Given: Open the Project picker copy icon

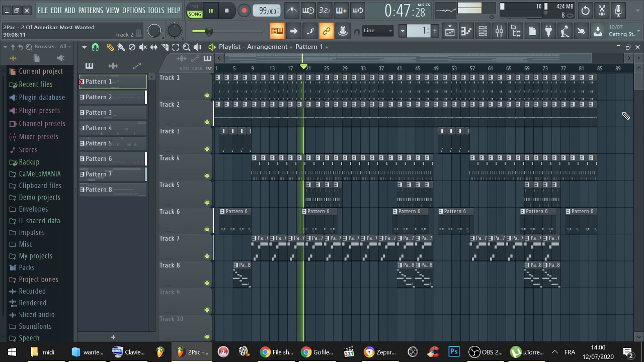Looking at the screenshot, I should pos(532,31).
